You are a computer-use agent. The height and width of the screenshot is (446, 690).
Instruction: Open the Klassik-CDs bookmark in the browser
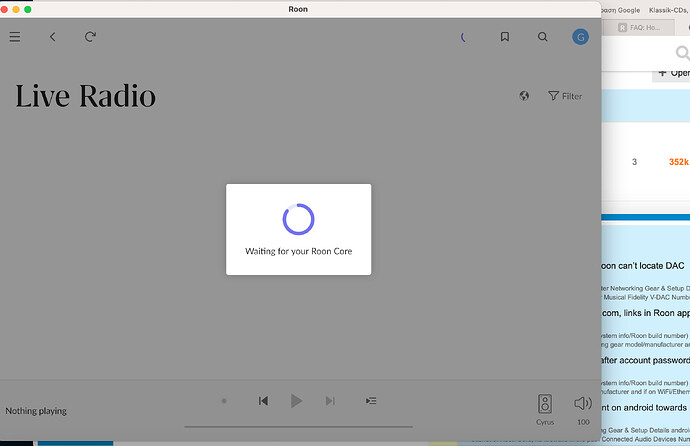tap(668, 10)
